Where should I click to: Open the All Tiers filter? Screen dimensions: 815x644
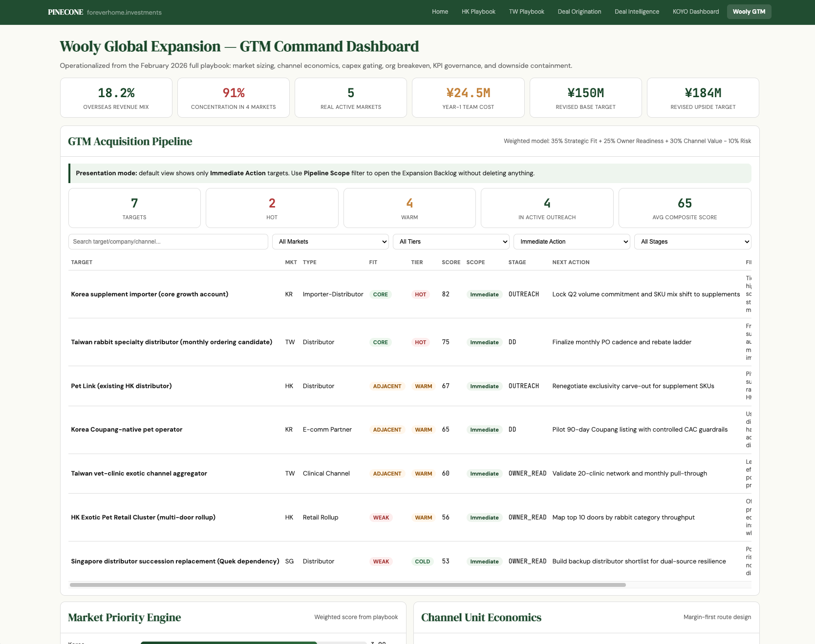[451, 242]
